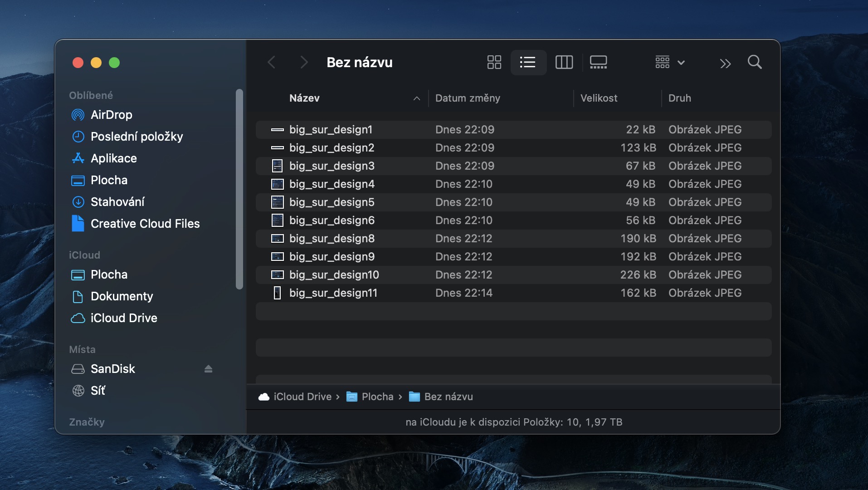Show more toolbar items chevron

[x=725, y=64]
